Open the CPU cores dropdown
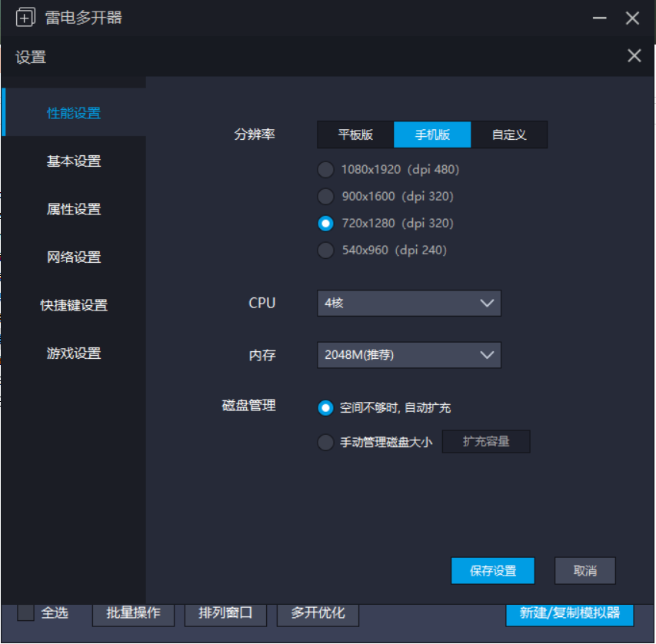This screenshot has height=644, width=656. [x=408, y=304]
